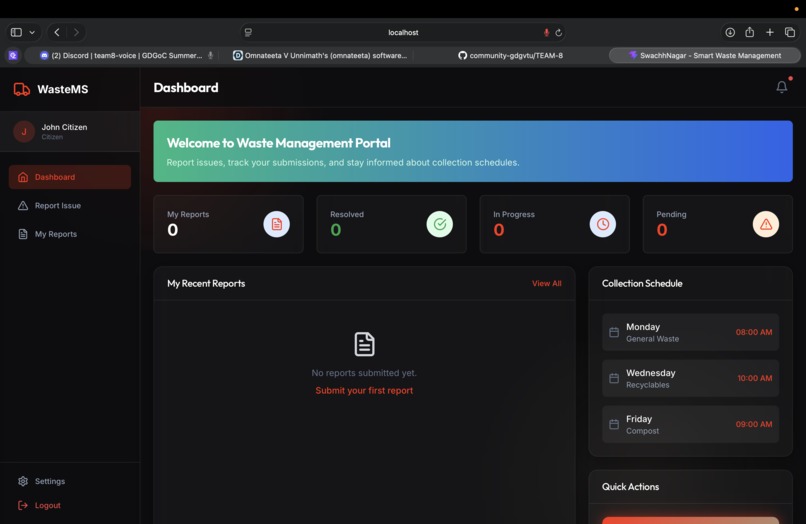This screenshot has width=806, height=524.
Task: Click the page reader icon in address bar
Action: pyautogui.click(x=248, y=32)
